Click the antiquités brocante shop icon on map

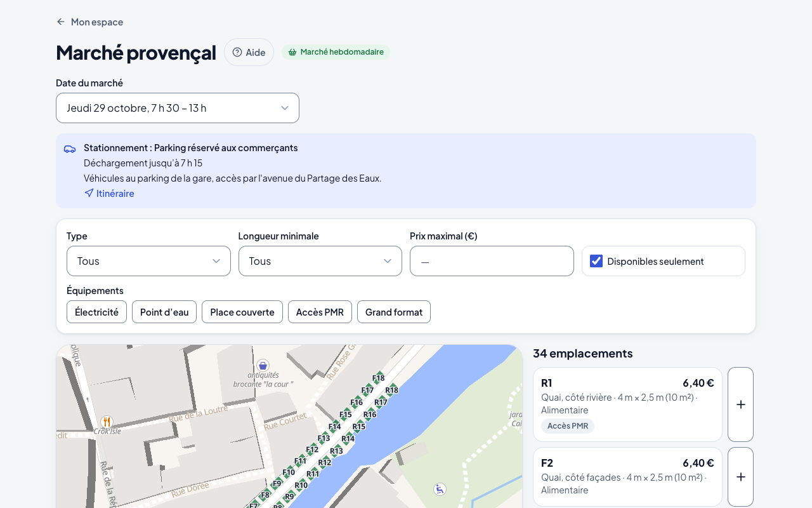click(263, 365)
